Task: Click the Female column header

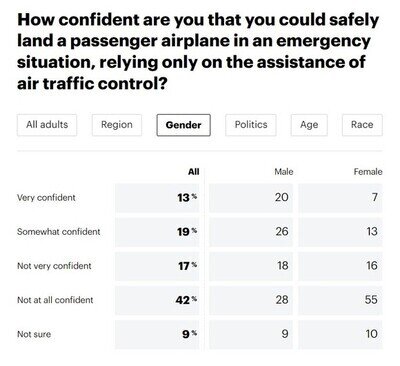Action: (368, 172)
